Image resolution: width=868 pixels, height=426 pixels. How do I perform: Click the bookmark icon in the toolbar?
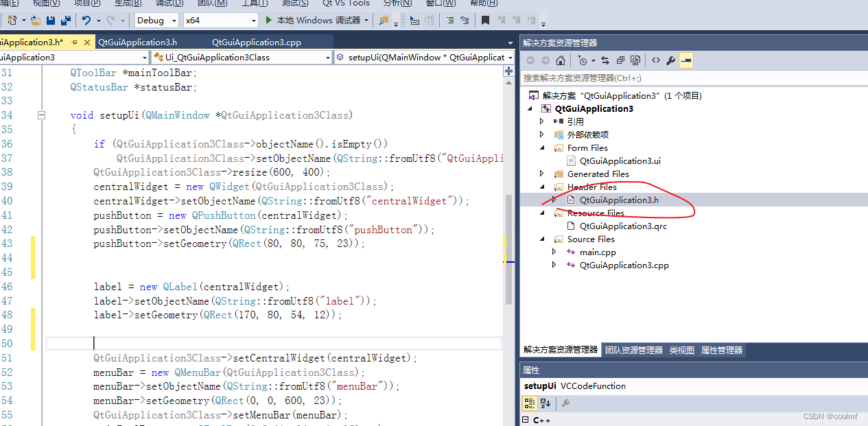click(x=485, y=21)
